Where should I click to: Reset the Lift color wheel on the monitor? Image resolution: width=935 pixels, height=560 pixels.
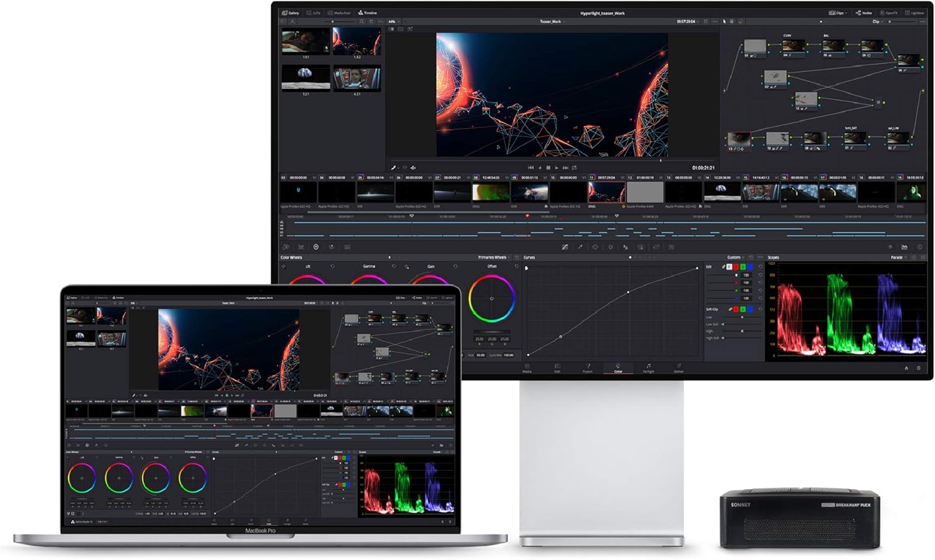pyautogui.click(x=332, y=267)
